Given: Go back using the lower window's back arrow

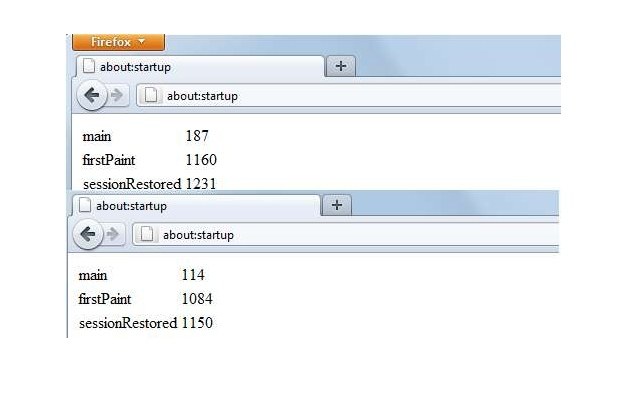Looking at the screenshot, I should coord(88,234).
